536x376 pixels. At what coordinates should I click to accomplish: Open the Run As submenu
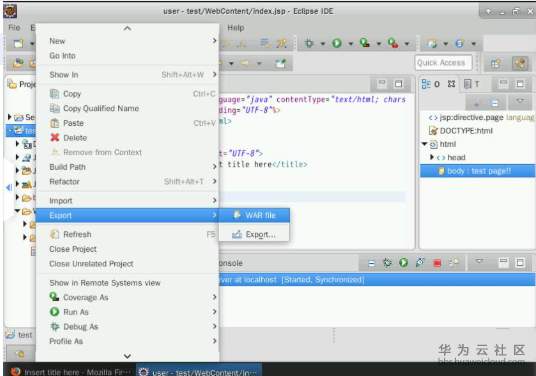click(127, 312)
